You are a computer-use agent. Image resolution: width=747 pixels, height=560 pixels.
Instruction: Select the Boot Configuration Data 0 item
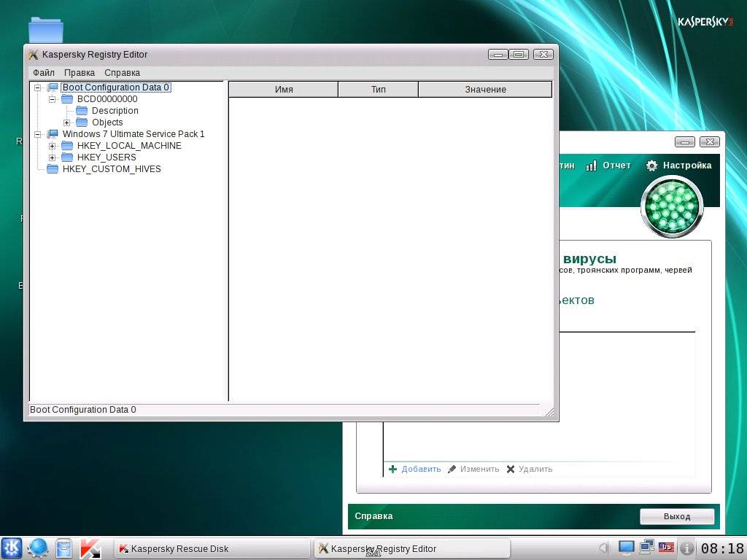(116, 87)
